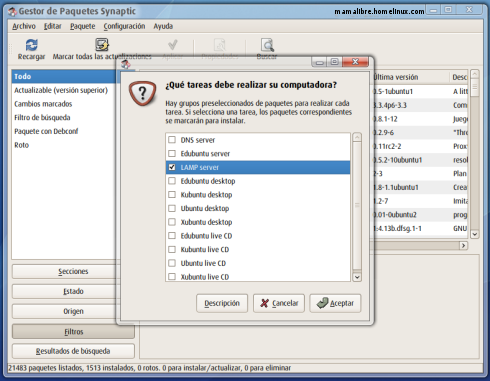Click task list scroll-down arrow
The width and height of the screenshot is (490, 381).
coord(357,277)
